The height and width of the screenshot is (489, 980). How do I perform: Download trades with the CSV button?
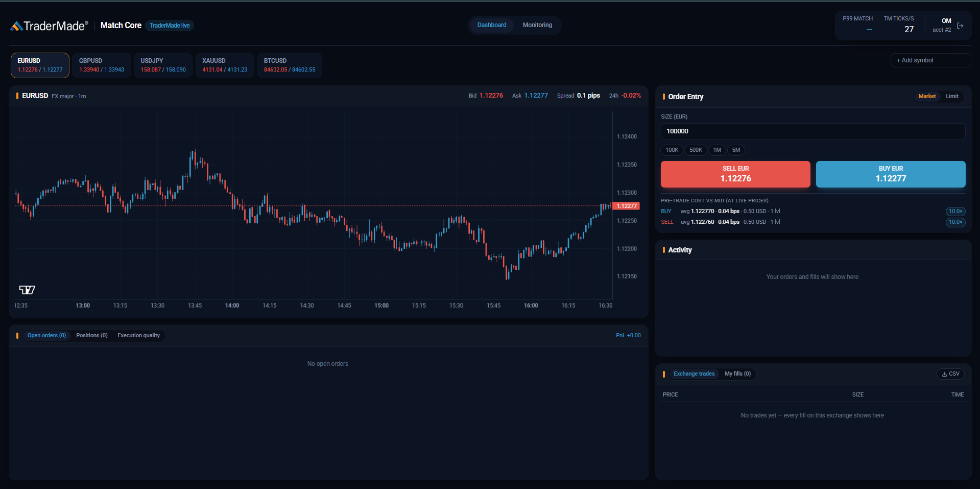coord(950,374)
